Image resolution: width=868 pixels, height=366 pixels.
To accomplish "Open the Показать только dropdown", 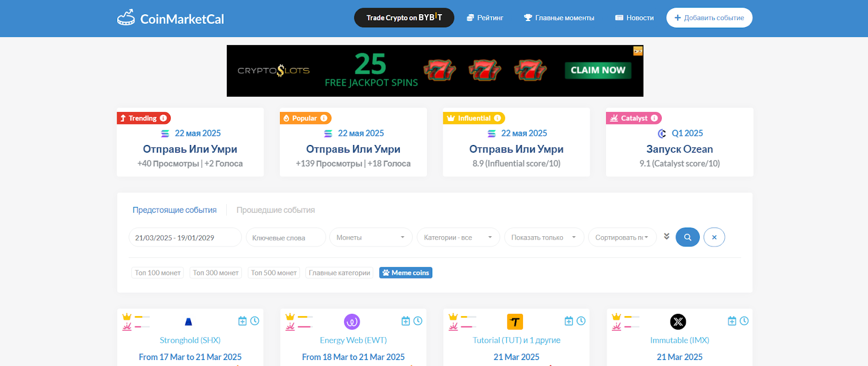I will (544, 237).
